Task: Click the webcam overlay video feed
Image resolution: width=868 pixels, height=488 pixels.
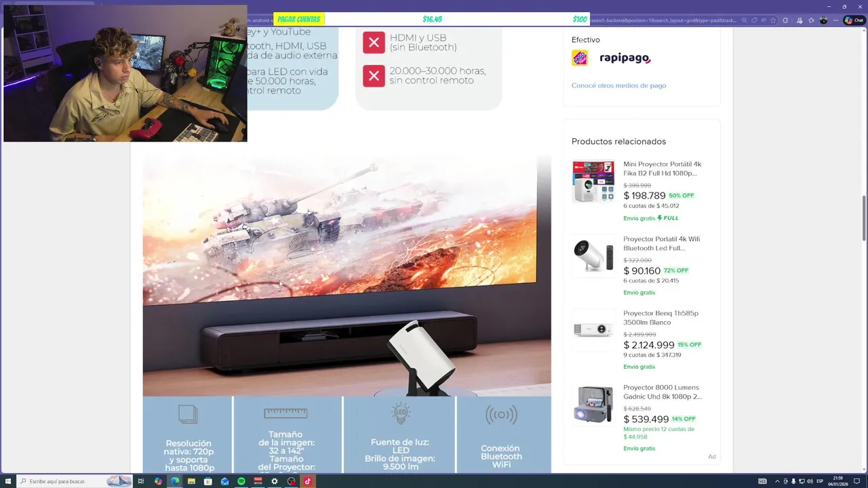Action: click(x=125, y=73)
